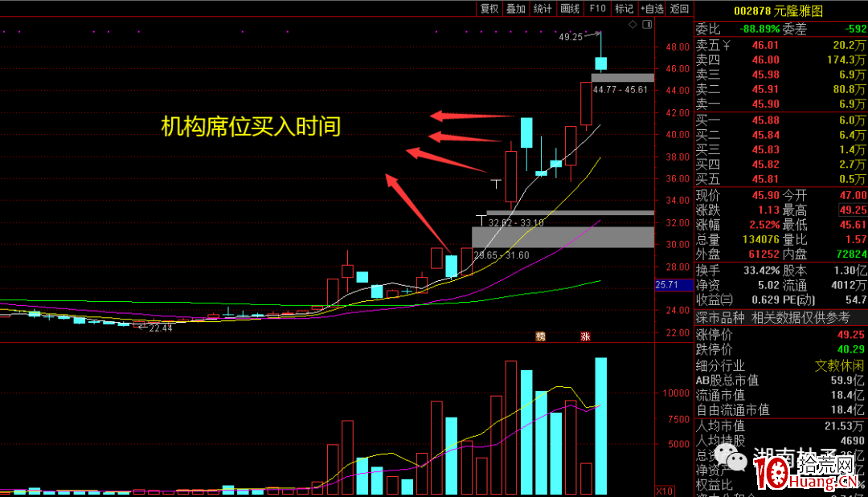The height and width of the screenshot is (497, 868).
Task: Select the 买五 45.81 bid row
Action: coord(781,179)
